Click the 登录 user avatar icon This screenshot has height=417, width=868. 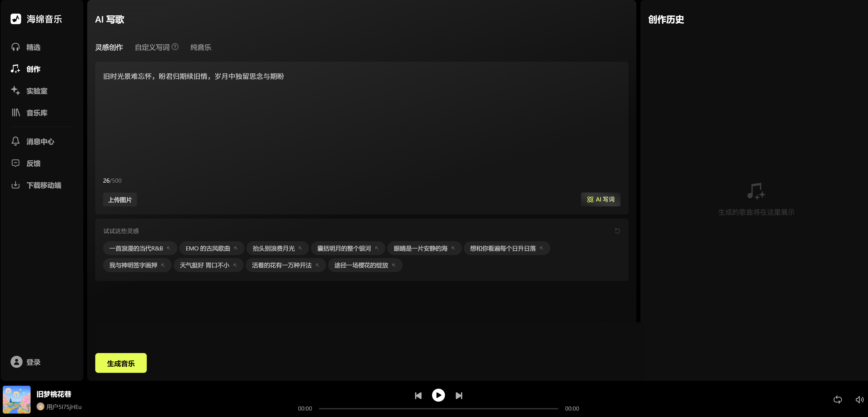point(17,362)
